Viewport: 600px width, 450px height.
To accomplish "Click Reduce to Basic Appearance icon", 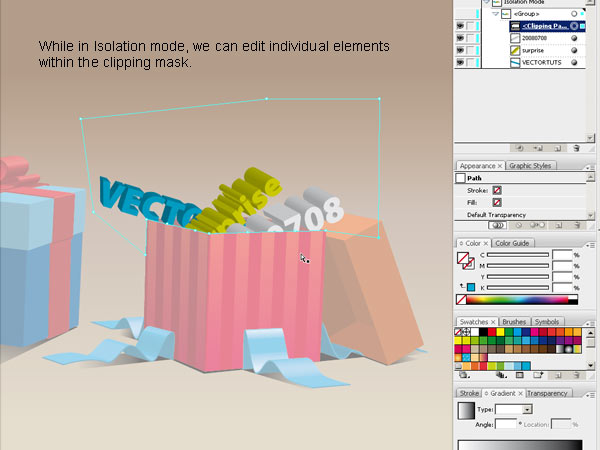I will point(536,225).
